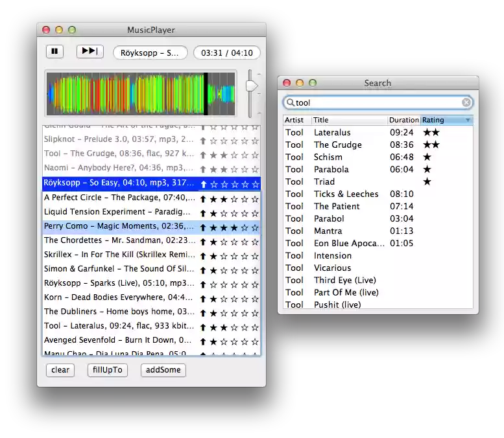
Task: Select 'Third Eye (Live)' search result
Action: tap(378, 280)
